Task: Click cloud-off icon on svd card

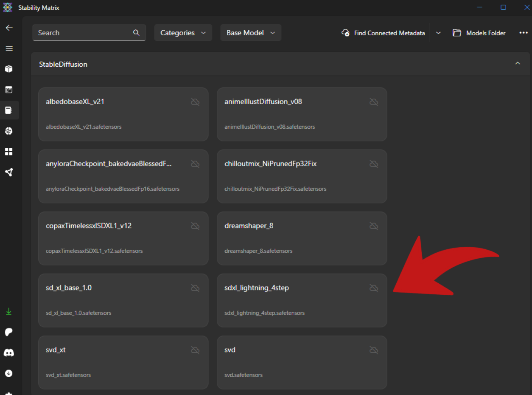Action: point(374,350)
